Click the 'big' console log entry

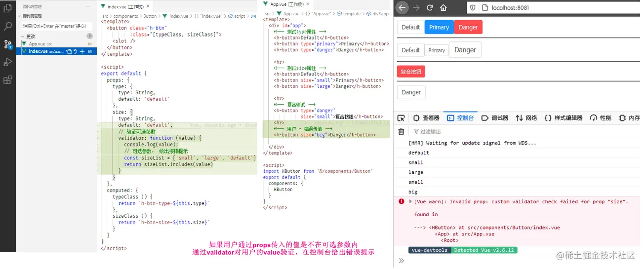tap(413, 192)
